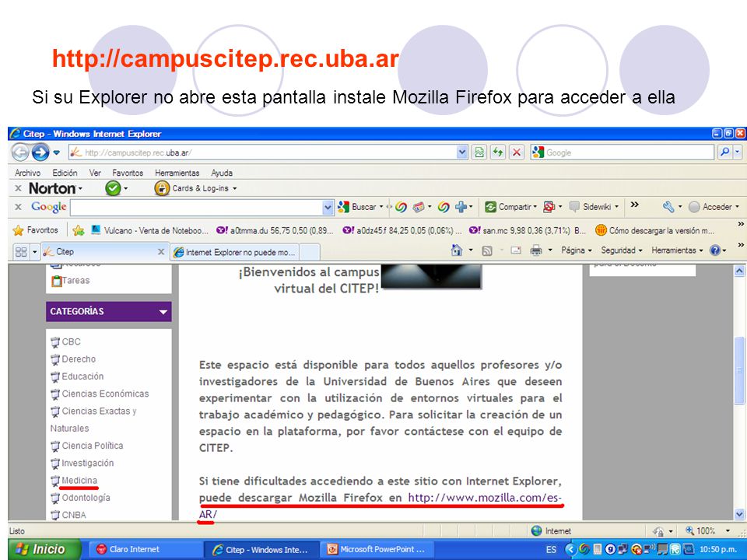This screenshot has height=560, width=747.
Task: Open a new blank tab
Action: coord(310,252)
